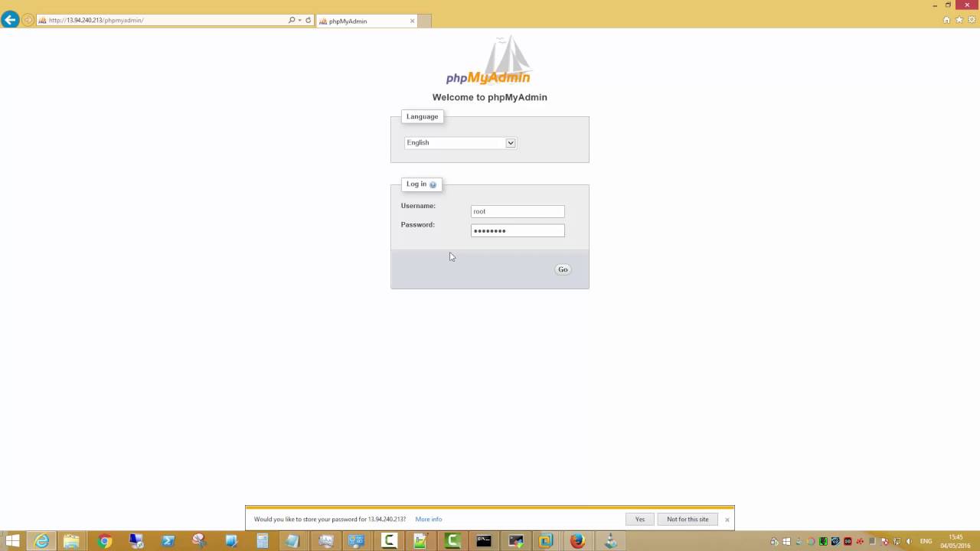Open the system clock showing 15:45
The height and width of the screenshot is (551, 980).
[955, 541]
